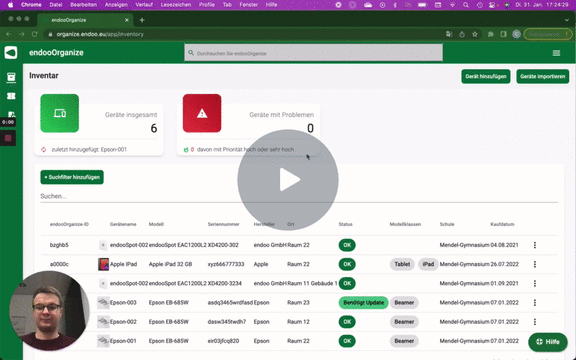The height and width of the screenshot is (360, 576).
Task: Select the endooOrganize browser tab
Action: tap(85, 20)
